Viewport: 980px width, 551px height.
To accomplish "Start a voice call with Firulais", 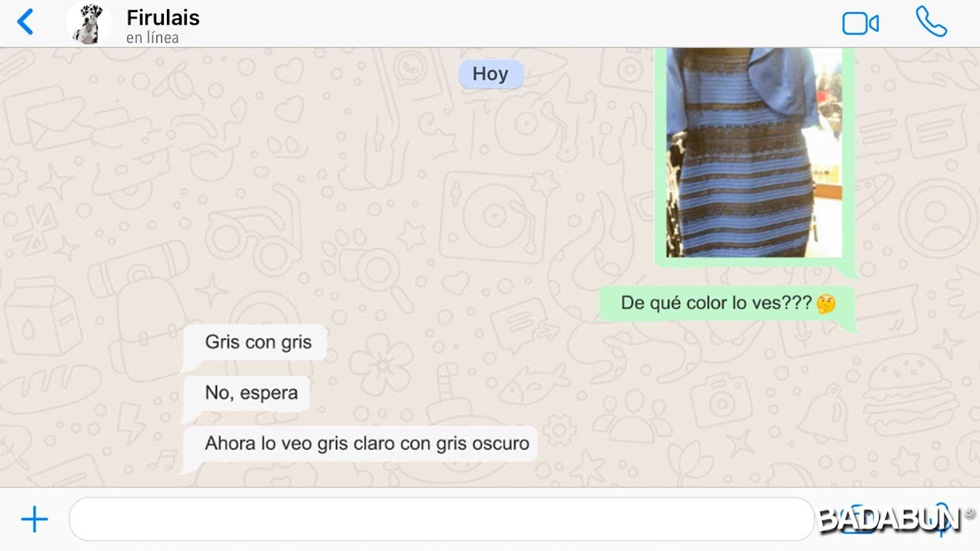I will pos(931,22).
